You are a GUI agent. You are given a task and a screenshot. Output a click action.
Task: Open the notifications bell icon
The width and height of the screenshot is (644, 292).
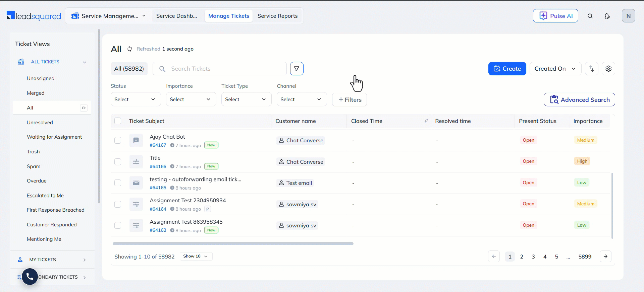pos(607,16)
